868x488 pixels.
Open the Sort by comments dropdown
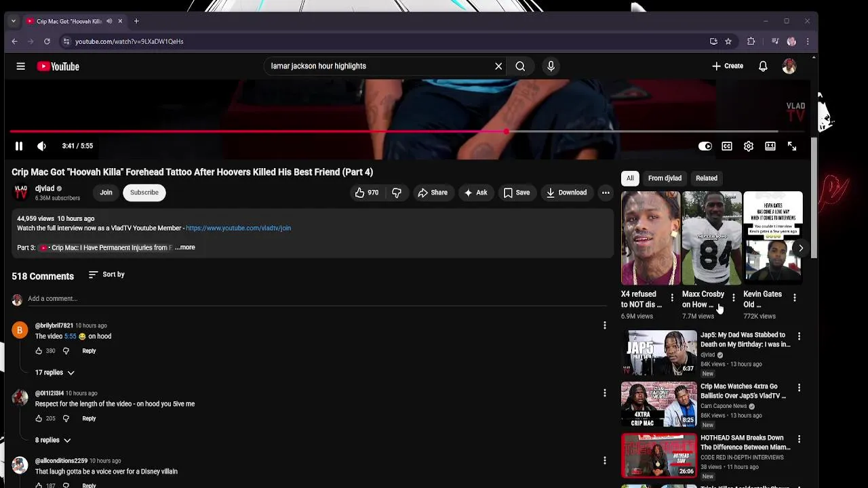click(x=106, y=274)
